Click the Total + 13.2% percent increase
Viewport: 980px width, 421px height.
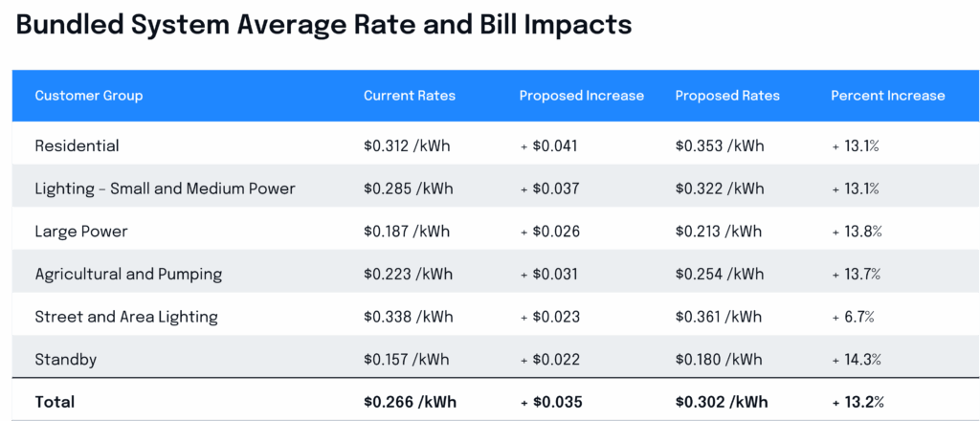857,403
